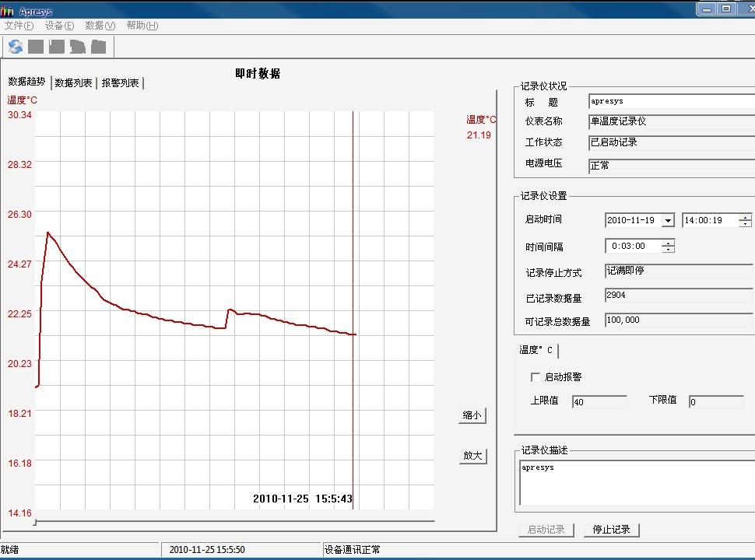The height and width of the screenshot is (560, 755).
Task: Open the 数据 menu in the menu bar
Action: [x=100, y=26]
